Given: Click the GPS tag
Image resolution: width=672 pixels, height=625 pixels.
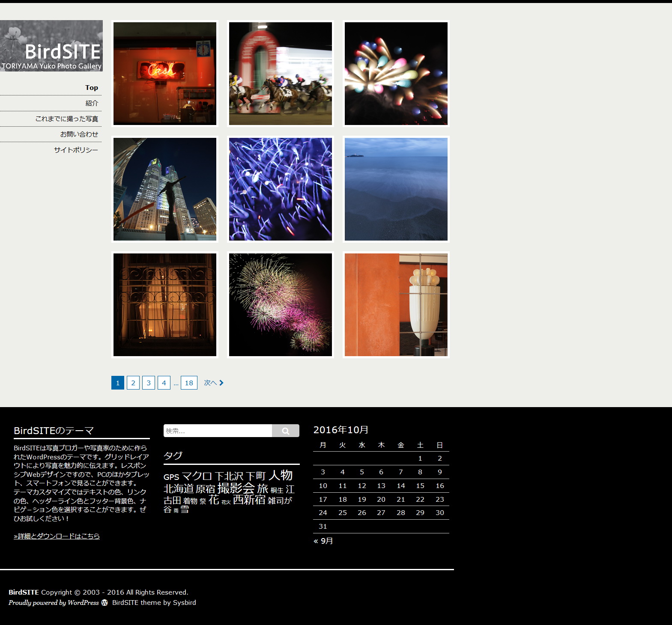Looking at the screenshot, I should [171, 477].
